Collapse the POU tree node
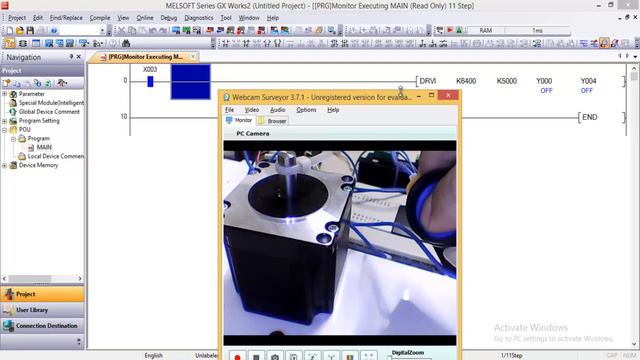 (x=5, y=130)
